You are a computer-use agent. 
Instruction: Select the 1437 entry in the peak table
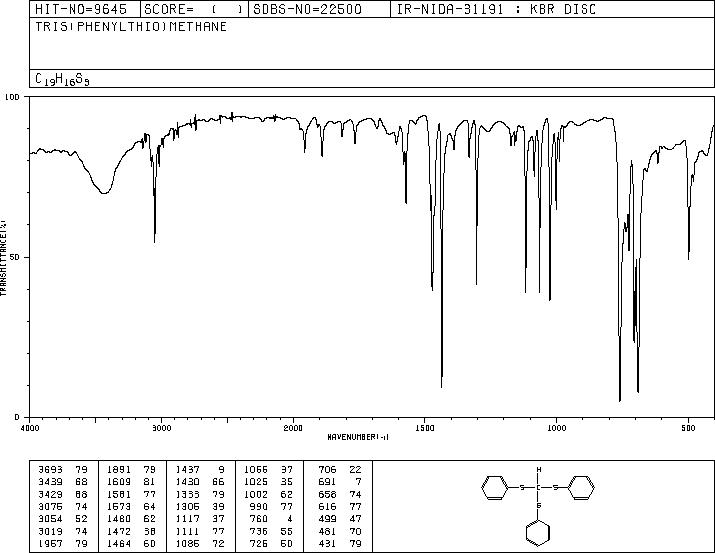click(x=200, y=470)
